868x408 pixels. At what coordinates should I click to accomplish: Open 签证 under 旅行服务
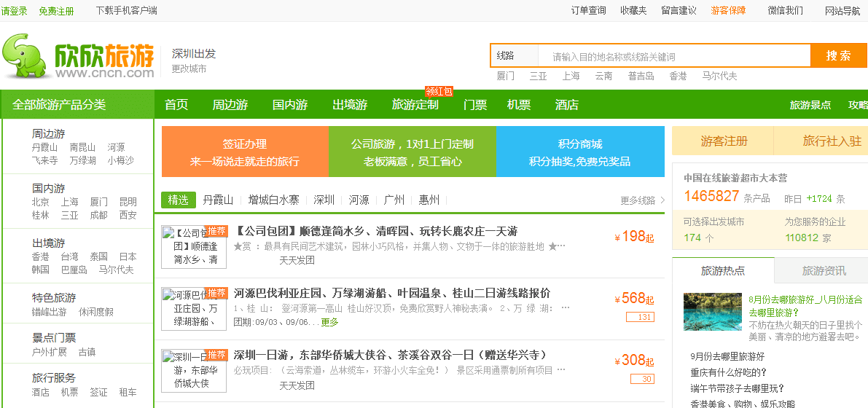coord(98,392)
